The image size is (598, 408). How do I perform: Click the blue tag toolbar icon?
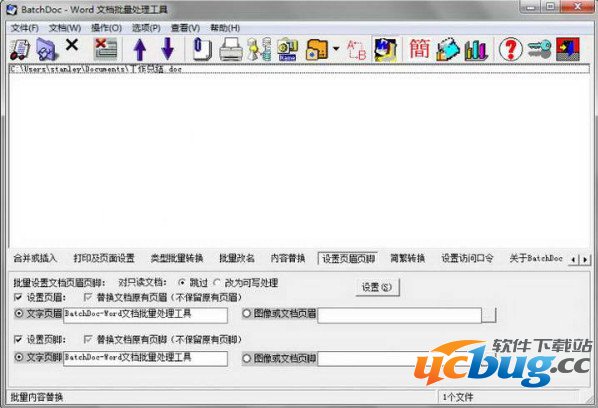click(x=448, y=49)
